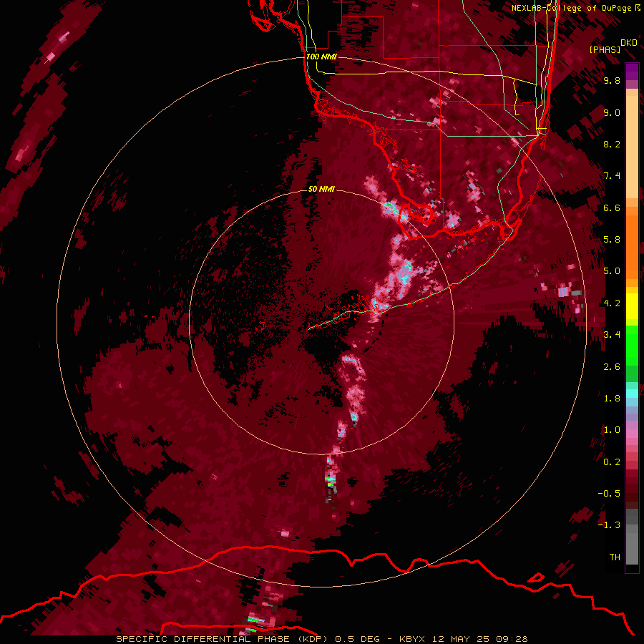
Task: Click the bright green segment of the color bar
Action: pyautogui.click(x=632, y=345)
